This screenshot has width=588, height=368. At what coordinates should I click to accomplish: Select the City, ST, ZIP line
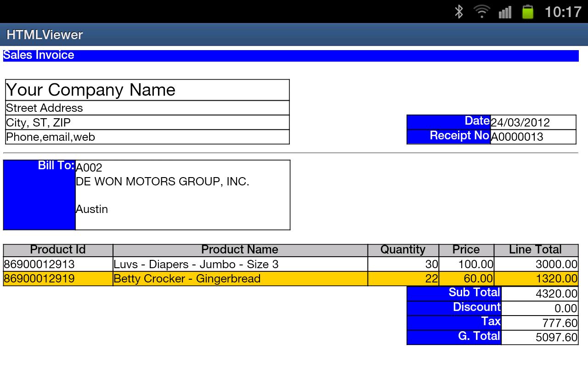pyautogui.click(x=38, y=123)
